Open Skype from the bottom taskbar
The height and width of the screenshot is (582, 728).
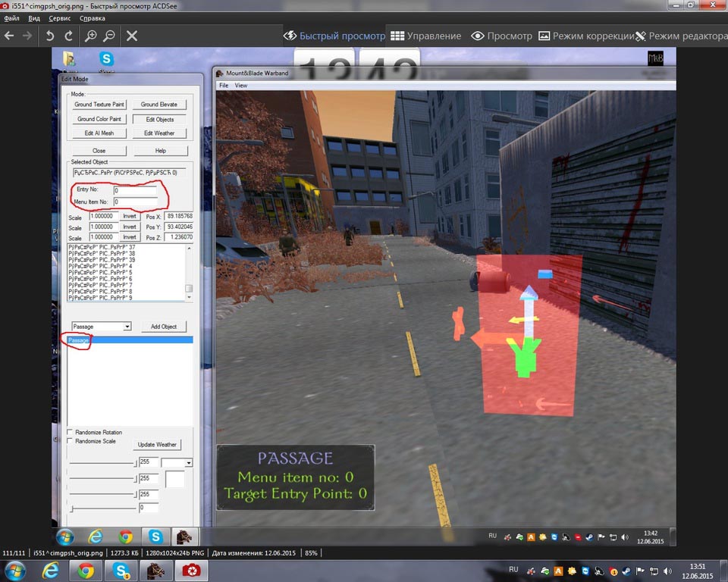tap(121, 571)
